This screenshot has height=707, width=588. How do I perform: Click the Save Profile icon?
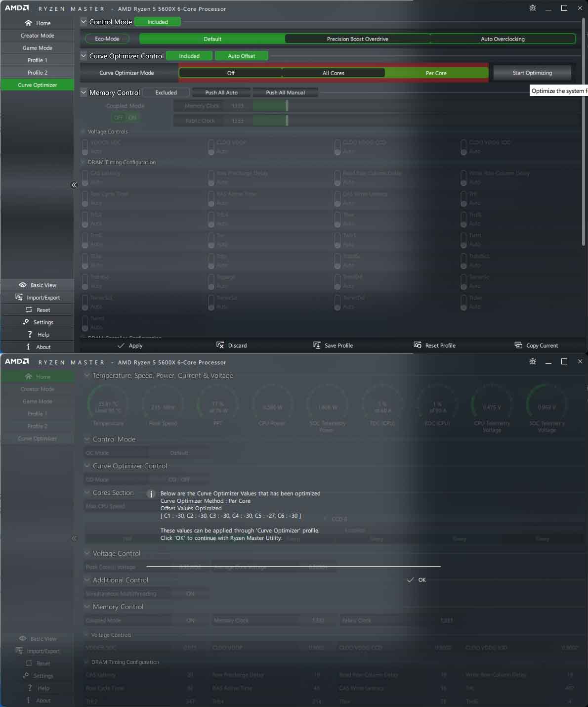[x=317, y=345]
